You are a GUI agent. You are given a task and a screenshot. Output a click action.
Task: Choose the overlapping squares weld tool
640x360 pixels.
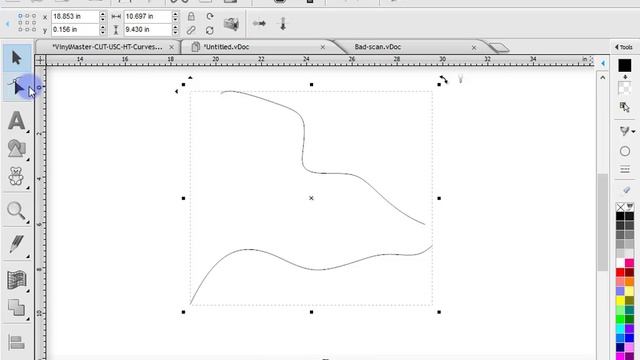[17, 307]
